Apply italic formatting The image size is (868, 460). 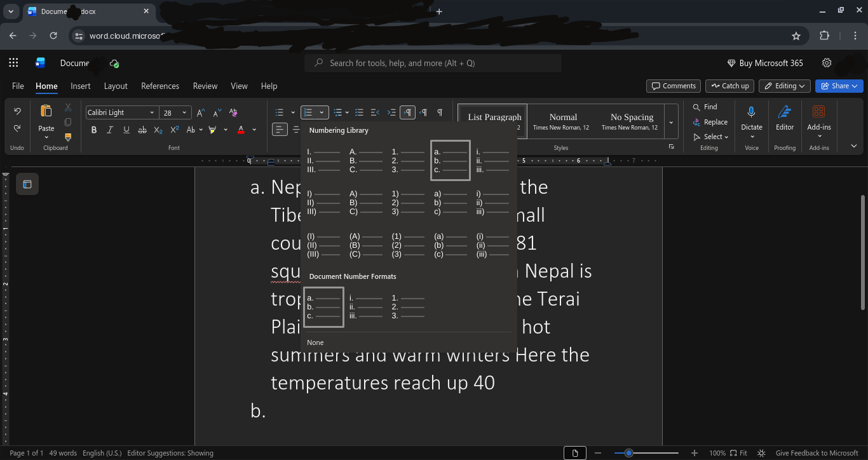click(110, 130)
